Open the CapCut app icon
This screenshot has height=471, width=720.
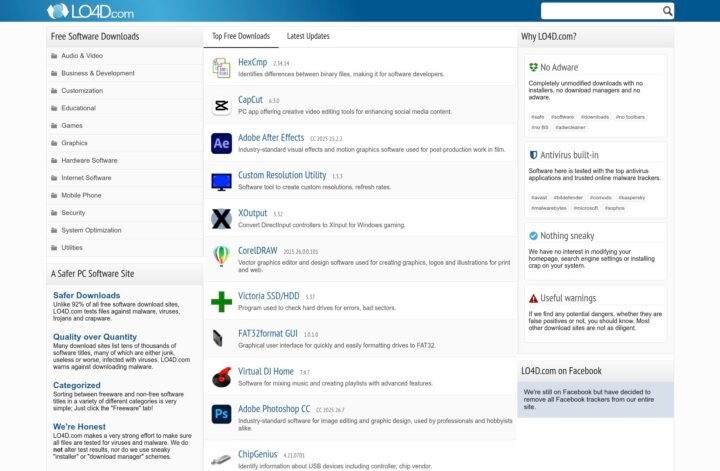[221, 106]
